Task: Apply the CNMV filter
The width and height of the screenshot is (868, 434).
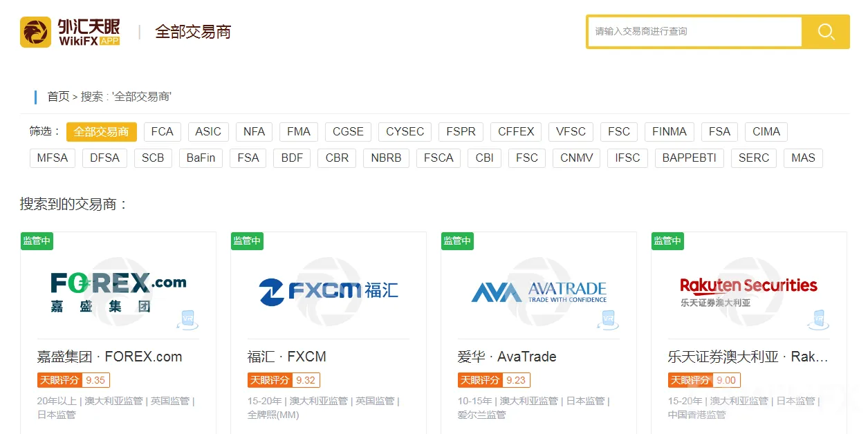Action: [x=577, y=158]
